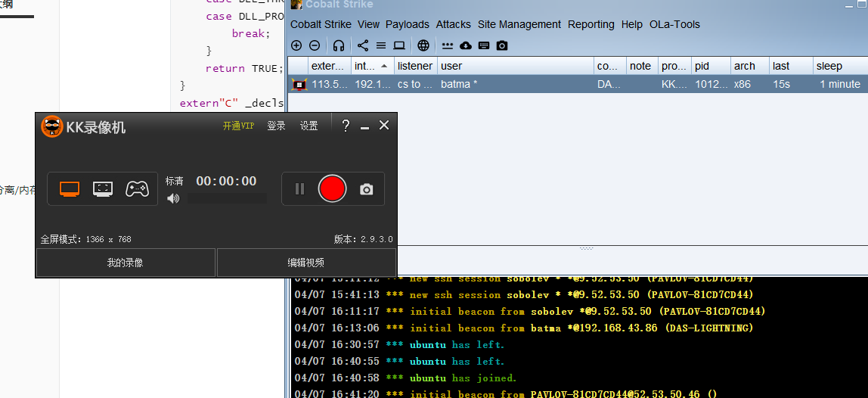The width and height of the screenshot is (868, 398).
Task: Select game recording mode gamepad
Action: click(137, 188)
